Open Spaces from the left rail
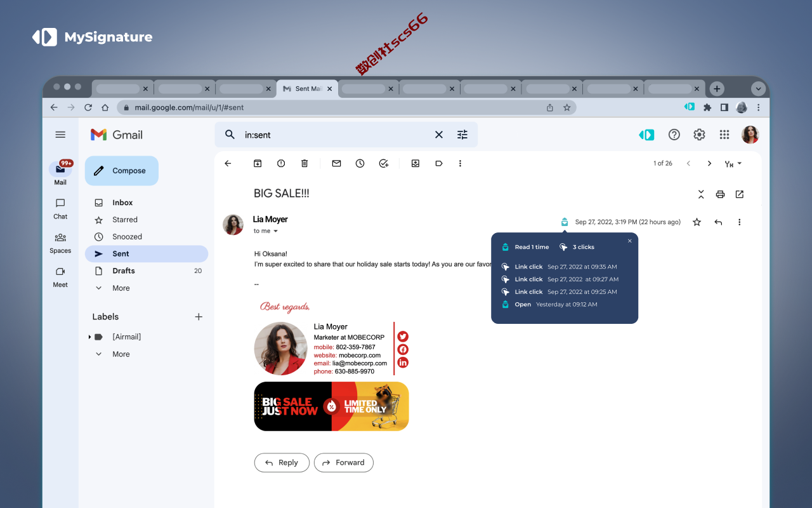The height and width of the screenshot is (508, 812). coord(60,243)
